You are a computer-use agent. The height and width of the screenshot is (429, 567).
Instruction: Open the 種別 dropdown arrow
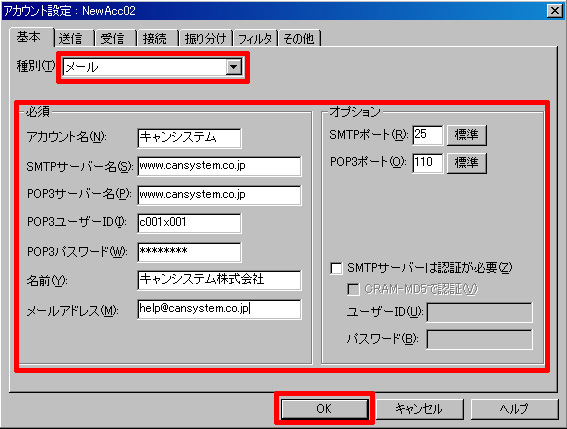tap(234, 67)
